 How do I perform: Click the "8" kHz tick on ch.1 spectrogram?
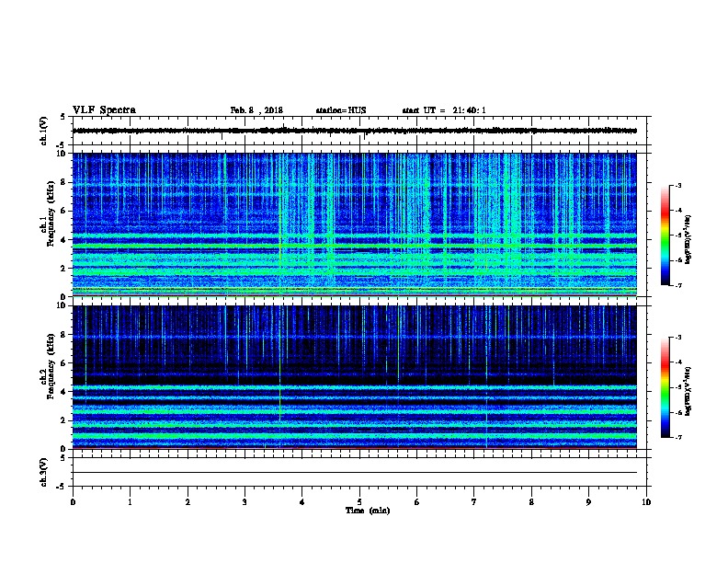click(x=63, y=182)
